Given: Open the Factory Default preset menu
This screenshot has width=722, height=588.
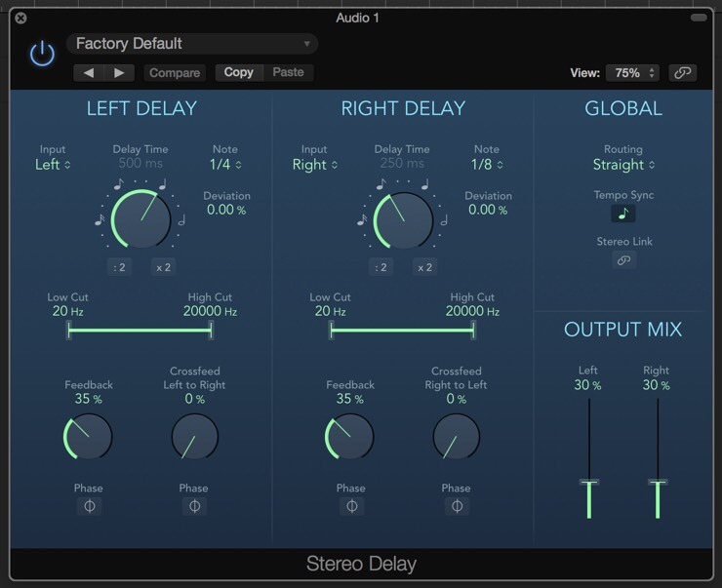Looking at the screenshot, I should point(192,44).
